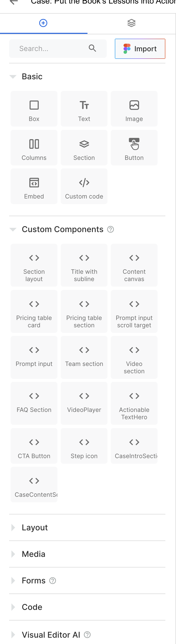Open the Insert tab with plus icon
This screenshot has height=644, width=176.
coord(43,23)
